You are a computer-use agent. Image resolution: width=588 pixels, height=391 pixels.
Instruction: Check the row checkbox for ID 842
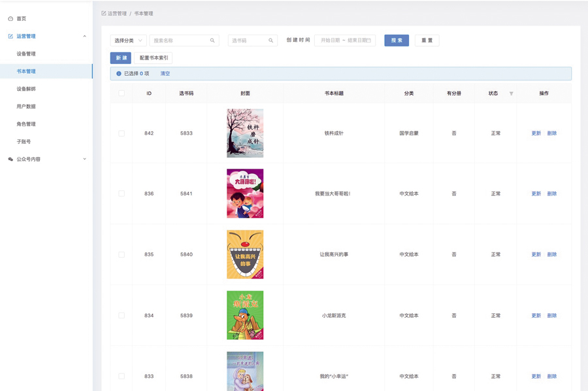tap(122, 133)
